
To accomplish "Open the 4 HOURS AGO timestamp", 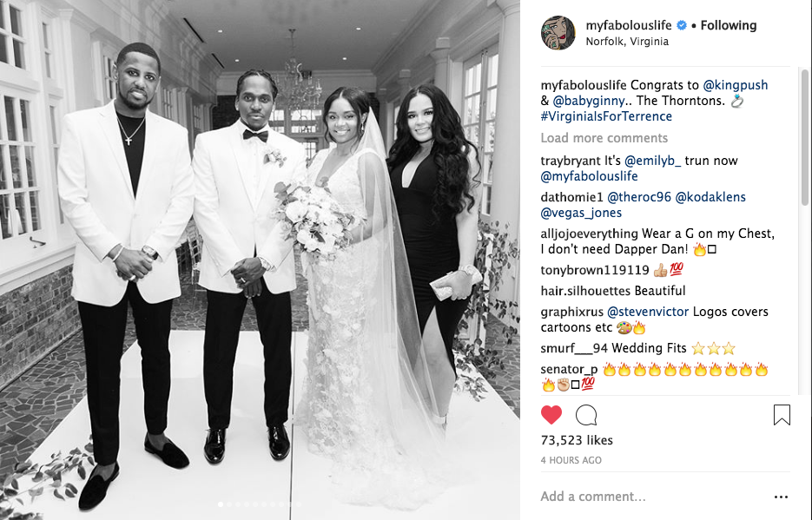I will 571,460.
